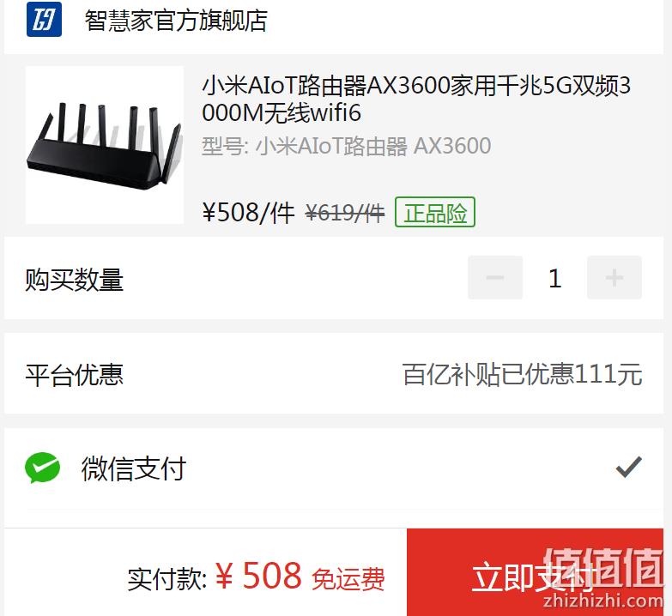Toggle the WeChat Pay checkmark
The image size is (672, 616).
[x=629, y=467]
